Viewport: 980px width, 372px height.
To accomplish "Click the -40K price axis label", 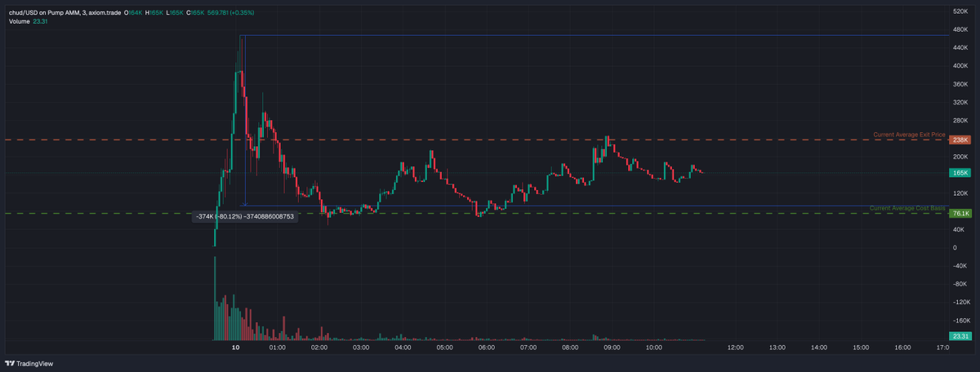I will click(x=960, y=266).
